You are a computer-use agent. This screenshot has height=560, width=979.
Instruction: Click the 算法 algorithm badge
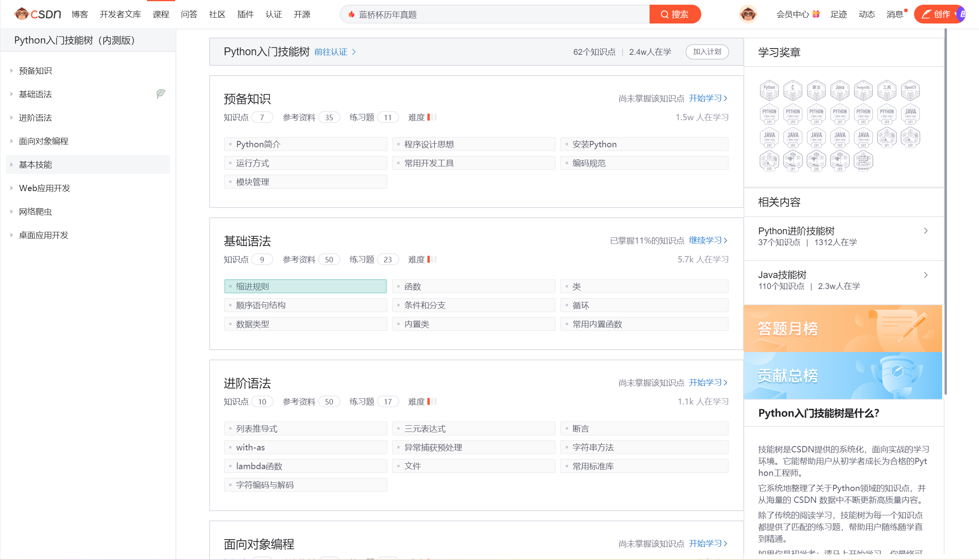click(x=816, y=90)
